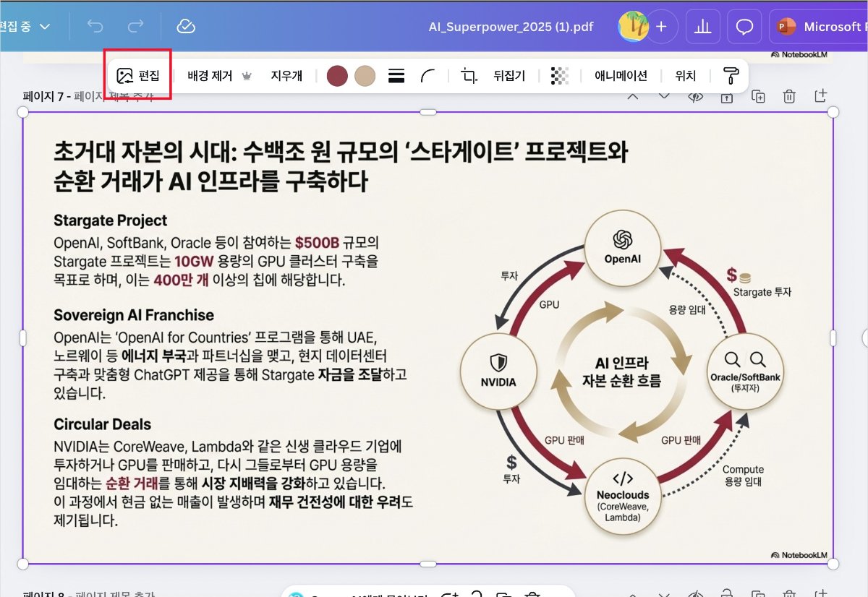Open the transparency checkerboard icon

point(560,75)
